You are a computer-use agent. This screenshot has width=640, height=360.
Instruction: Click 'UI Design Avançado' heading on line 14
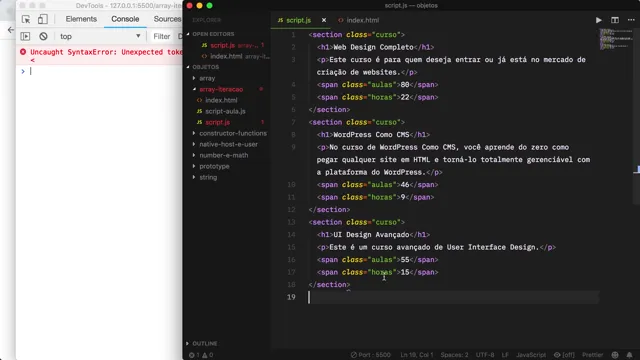point(371,235)
